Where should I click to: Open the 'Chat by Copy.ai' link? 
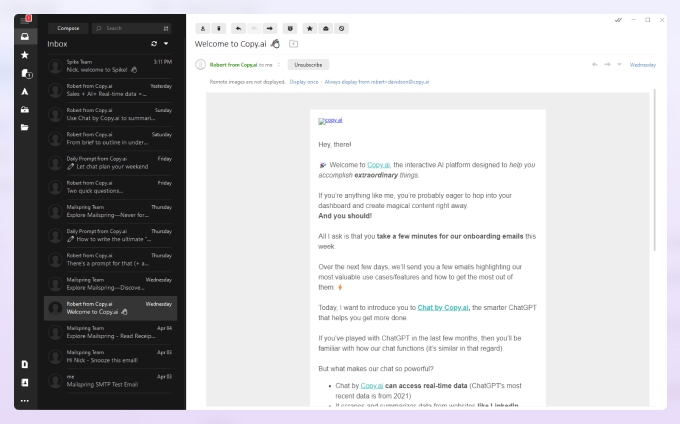tap(443, 308)
